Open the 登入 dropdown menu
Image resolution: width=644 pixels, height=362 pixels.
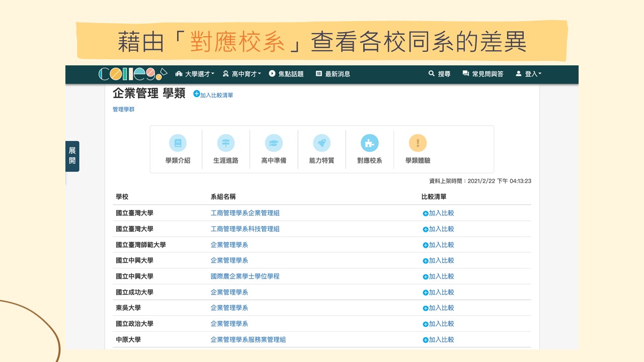pyautogui.click(x=528, y=74)
